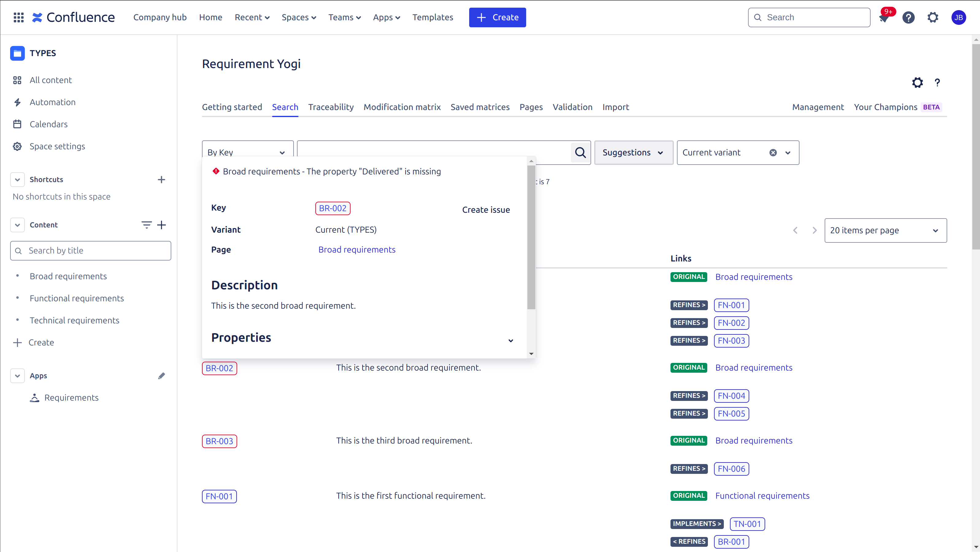
Task: Click the content filter icon in sidebar
Action: [146, 225]
